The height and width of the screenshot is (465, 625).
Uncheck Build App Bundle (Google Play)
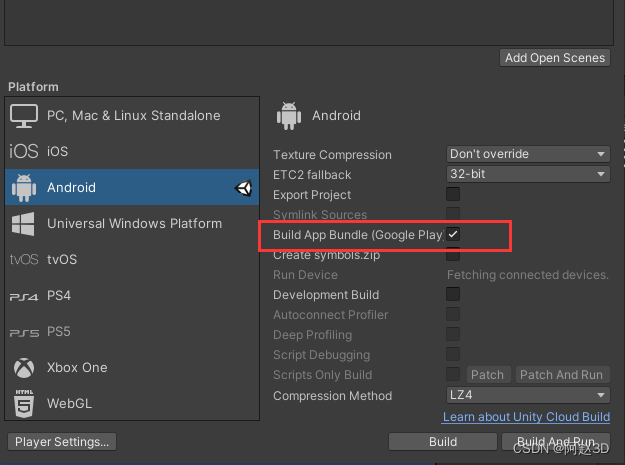pos(453,234)
